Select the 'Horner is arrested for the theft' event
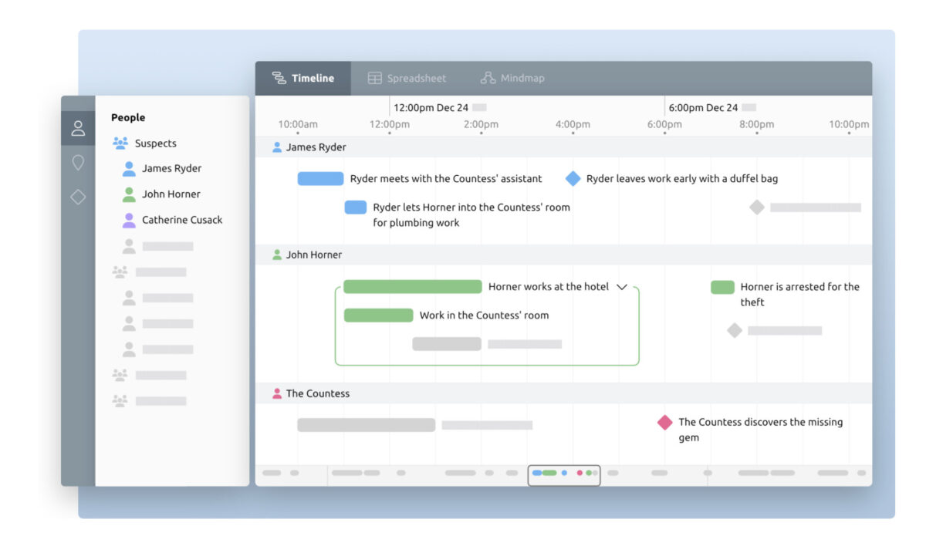Viewport: 926px width, 560px height. tap(722, 286)
